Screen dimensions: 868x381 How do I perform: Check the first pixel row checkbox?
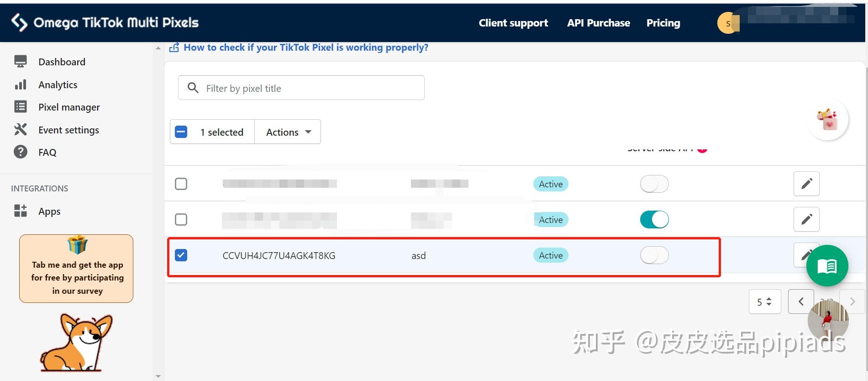[x=181, y=184]
